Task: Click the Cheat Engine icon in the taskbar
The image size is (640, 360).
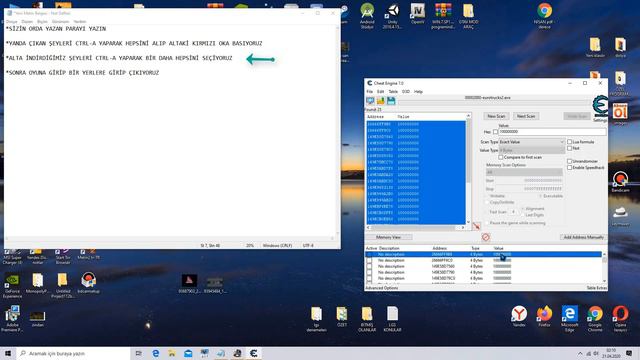Action: [253, 353]
